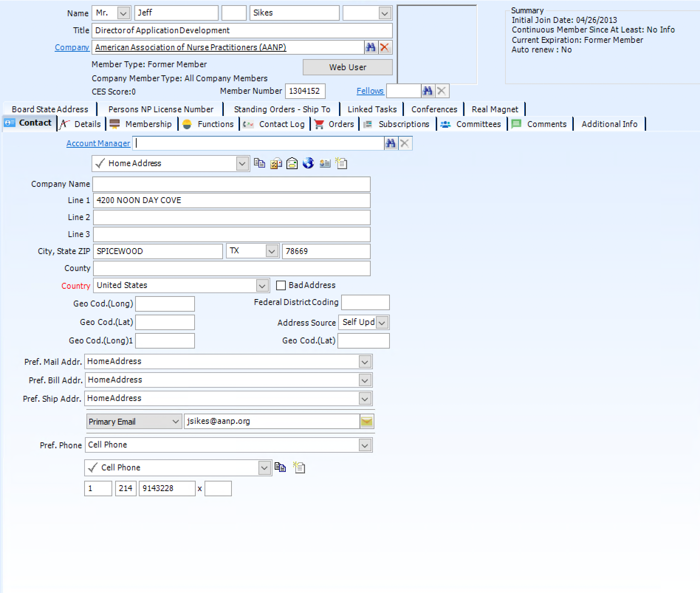Click the globe icon to view address online
The image size is (700, 593).
[x=308, y=163]
